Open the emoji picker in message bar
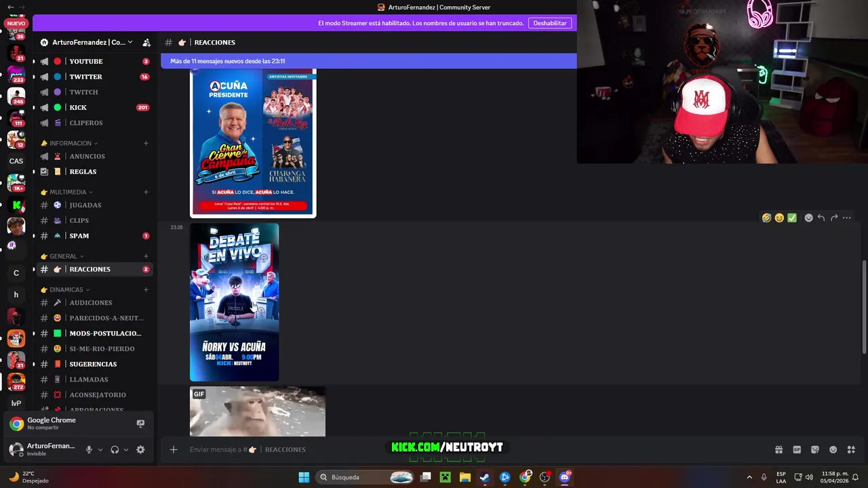 pyautogui.click(x=833, y=449)
